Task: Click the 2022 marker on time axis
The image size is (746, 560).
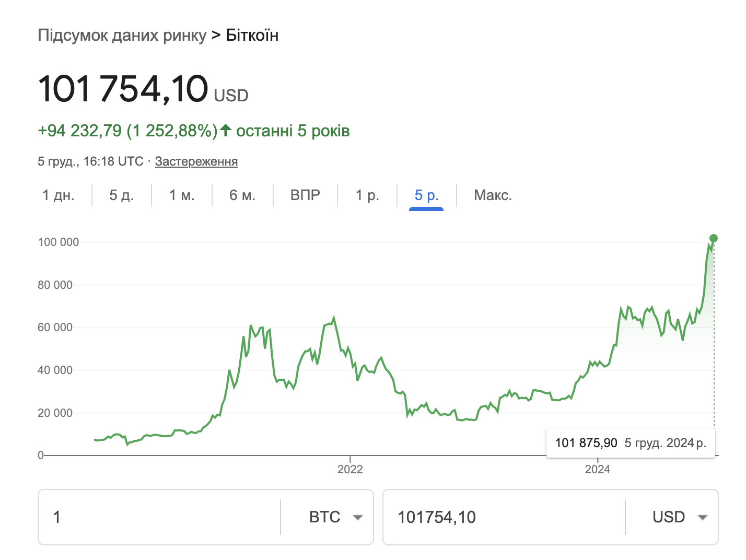Action: tap(350, 469)
